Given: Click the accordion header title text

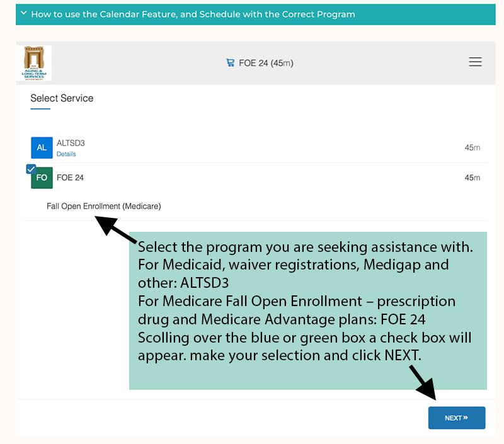Looking at the screenshot, I should coord(193,14).
